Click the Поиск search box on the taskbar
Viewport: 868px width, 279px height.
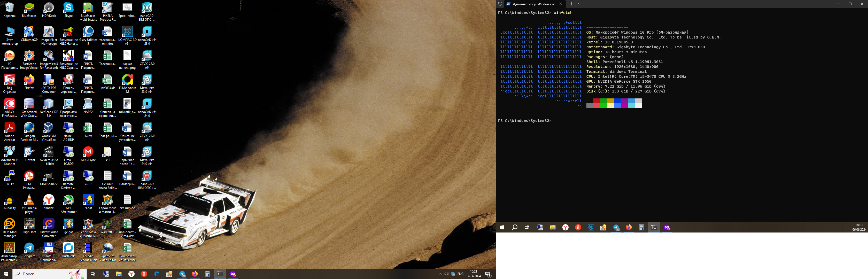[50, 274]
